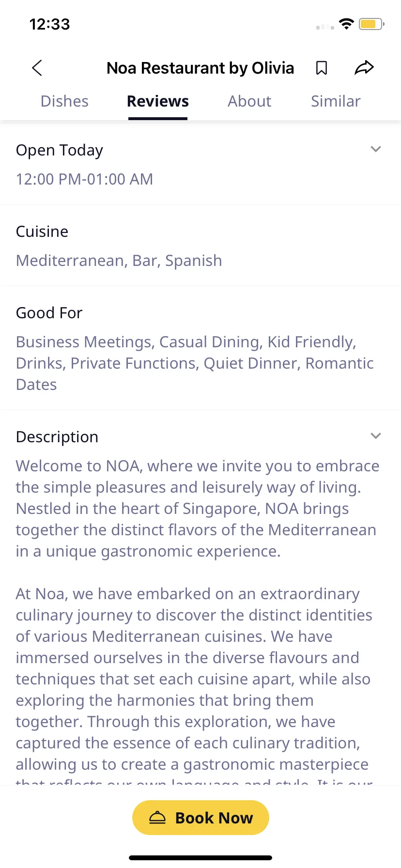Tap the Good For occasions list
Screen dimensions: 401x868
[x=195, y=363]
